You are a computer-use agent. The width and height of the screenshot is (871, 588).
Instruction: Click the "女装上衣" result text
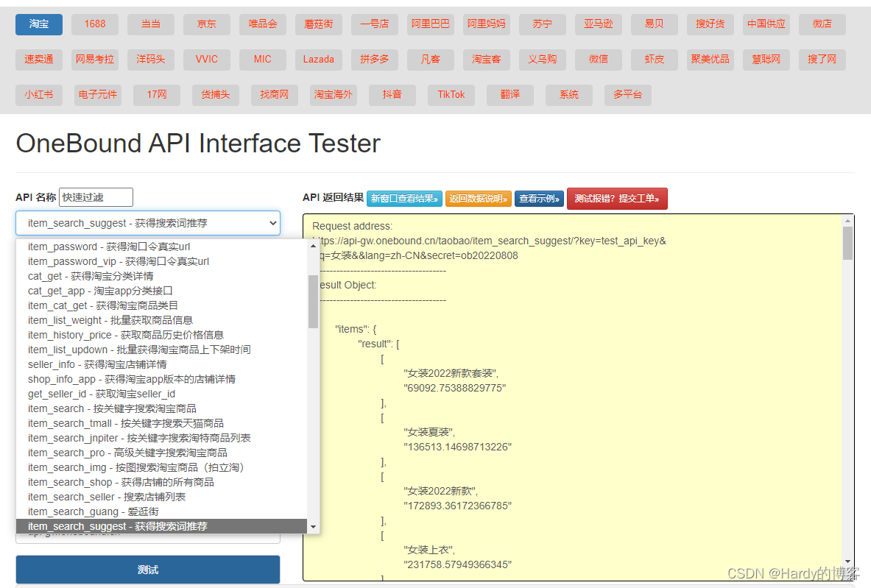point(429,550)
